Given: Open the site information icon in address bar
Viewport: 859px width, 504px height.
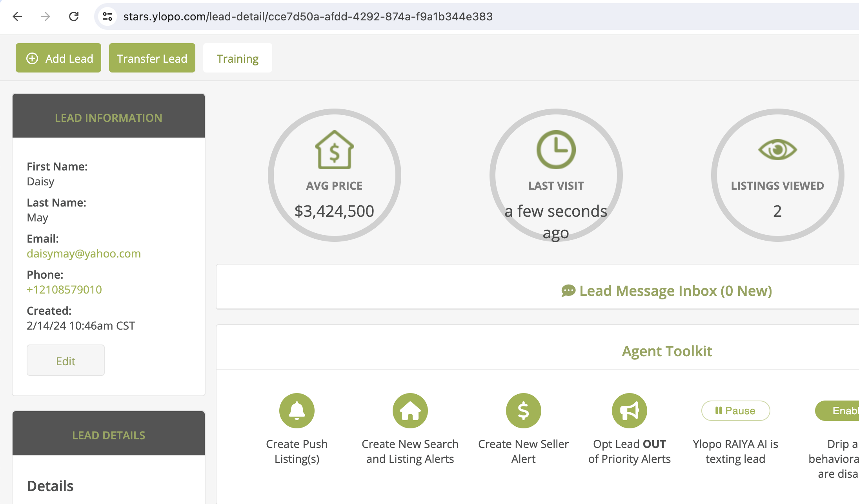Looking at the screenshot, I should [x=107, y=16].
